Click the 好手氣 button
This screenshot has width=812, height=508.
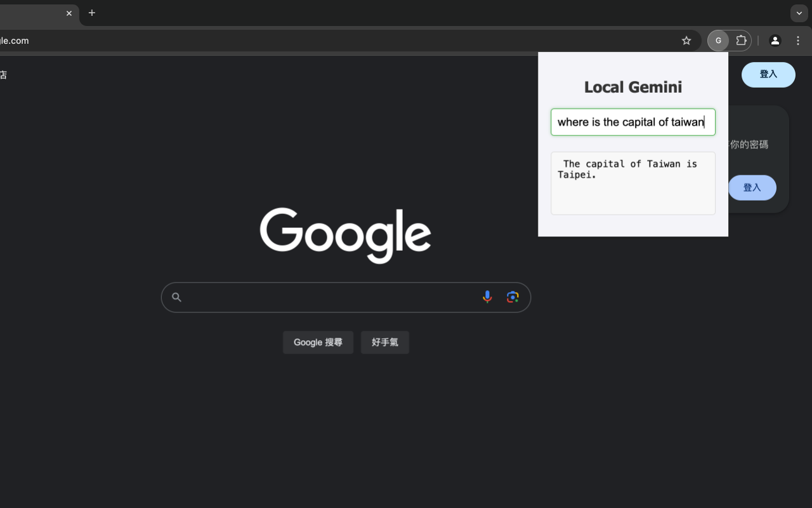385,342
